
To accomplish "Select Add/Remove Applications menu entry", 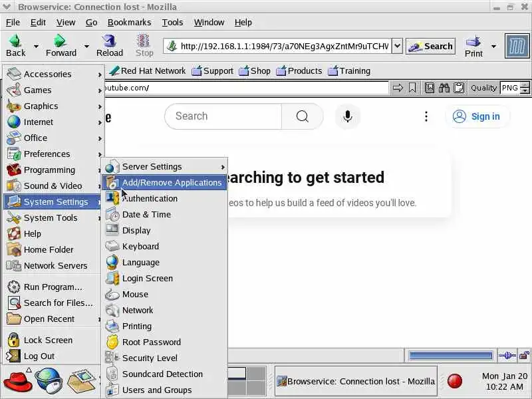I will [164, 182].
